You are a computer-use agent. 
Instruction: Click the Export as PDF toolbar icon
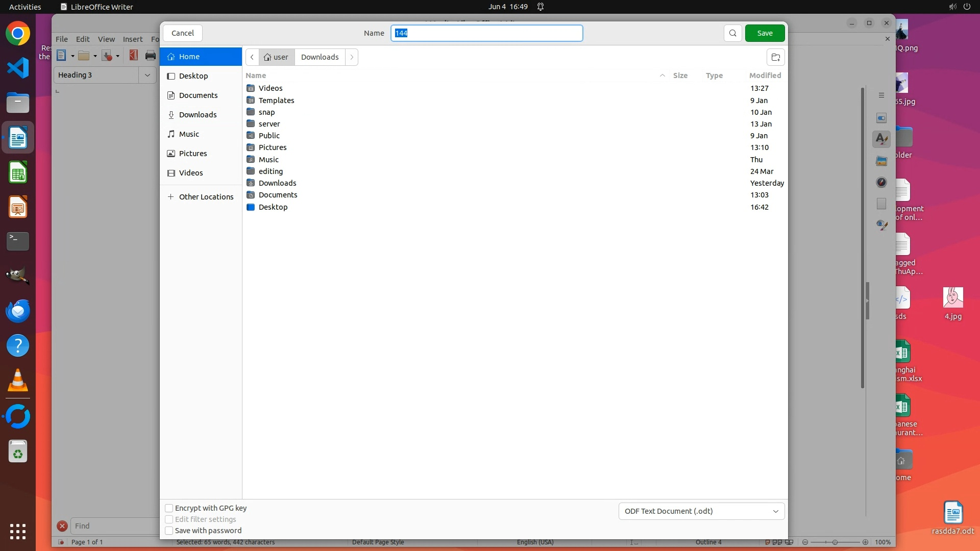(133, 56)
